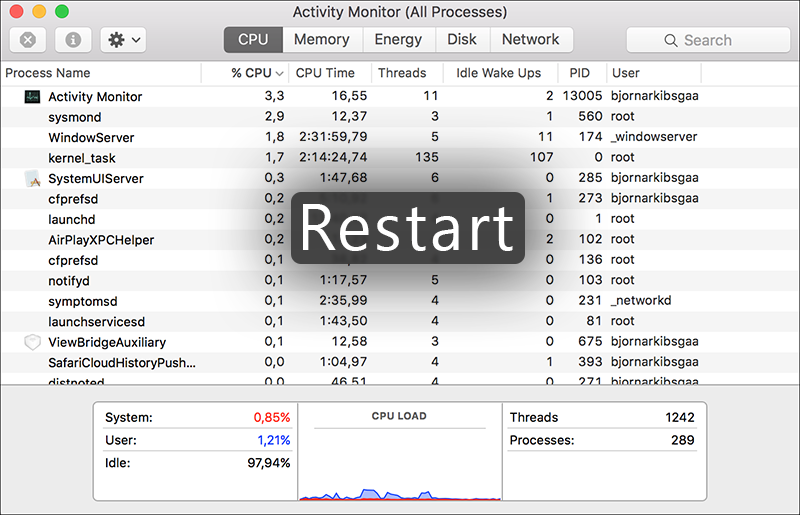Sort by PID column header
The height and width of the screenshot is (515, 800).
582,73
